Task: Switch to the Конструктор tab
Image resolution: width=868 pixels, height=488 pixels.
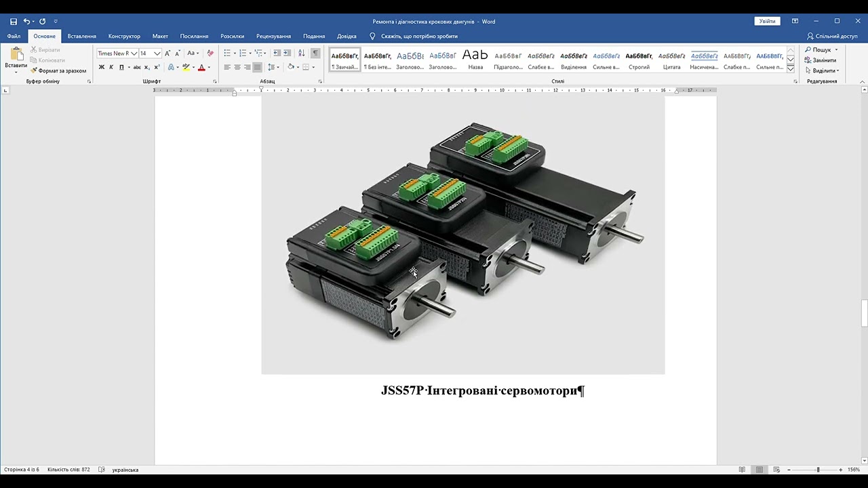Action: point(124,36)
